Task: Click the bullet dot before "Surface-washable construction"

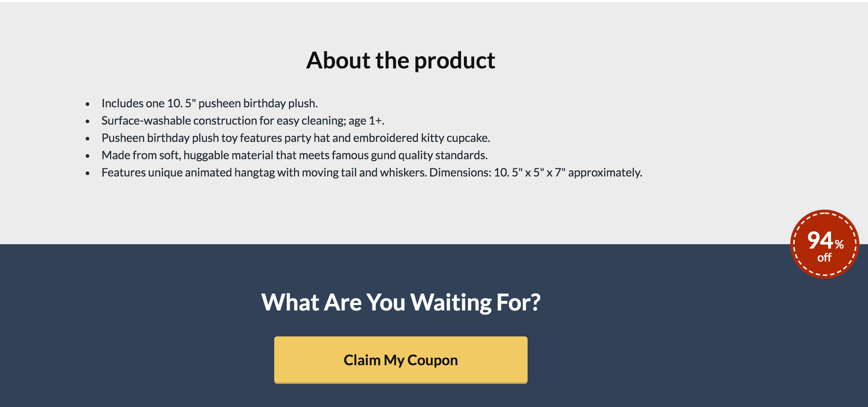Action: [x=87, y=122]
